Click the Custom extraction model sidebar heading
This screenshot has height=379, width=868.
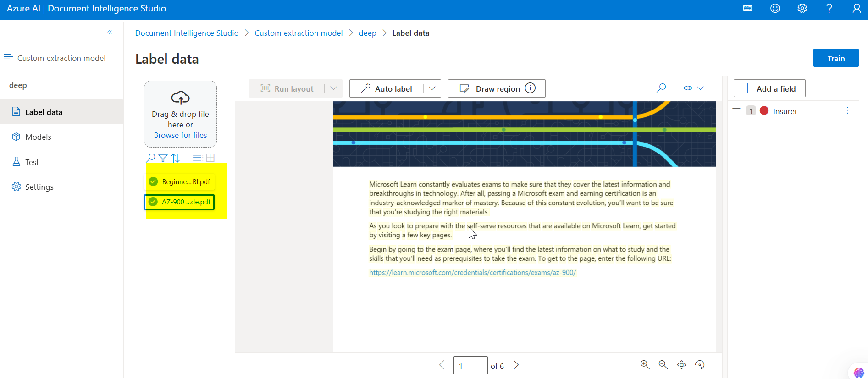(x=61, y=58)
